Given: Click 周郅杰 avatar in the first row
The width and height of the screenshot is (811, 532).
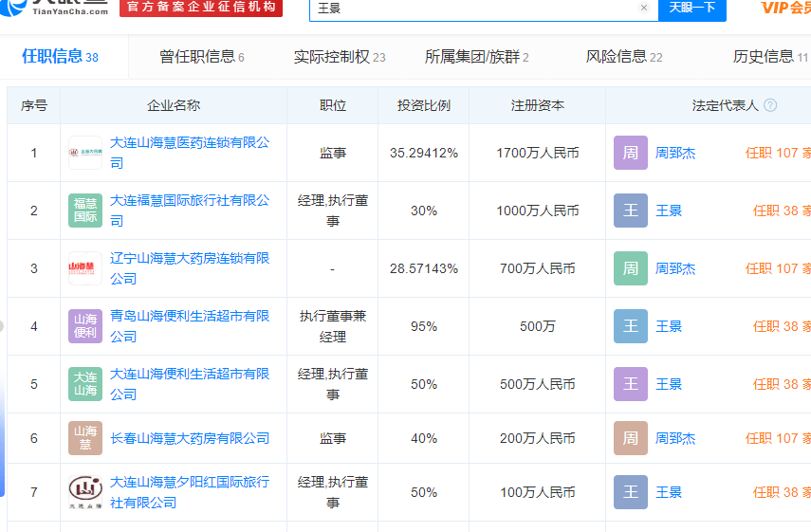Looking at the screenshot, I should [x=631, y=153].
